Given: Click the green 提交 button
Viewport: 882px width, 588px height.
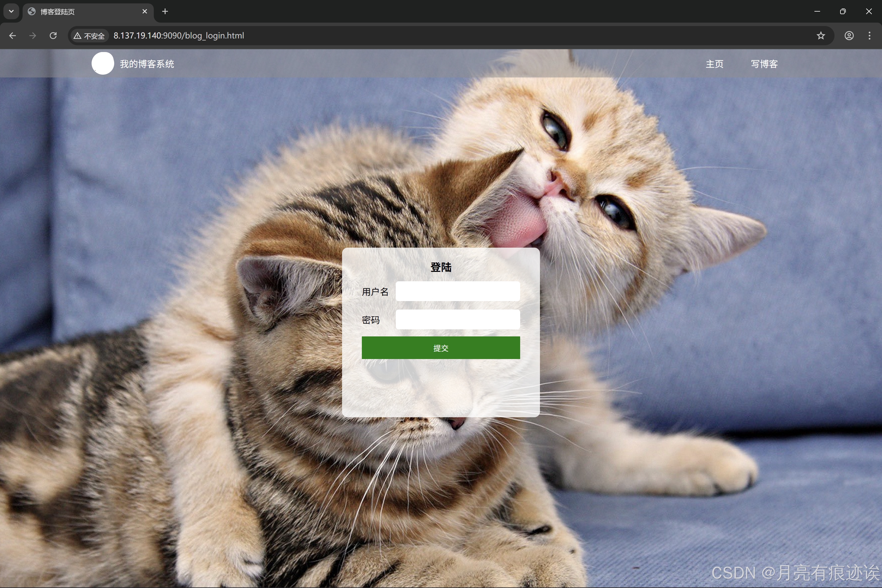Looking at the screenshot, I should [441, 348].
